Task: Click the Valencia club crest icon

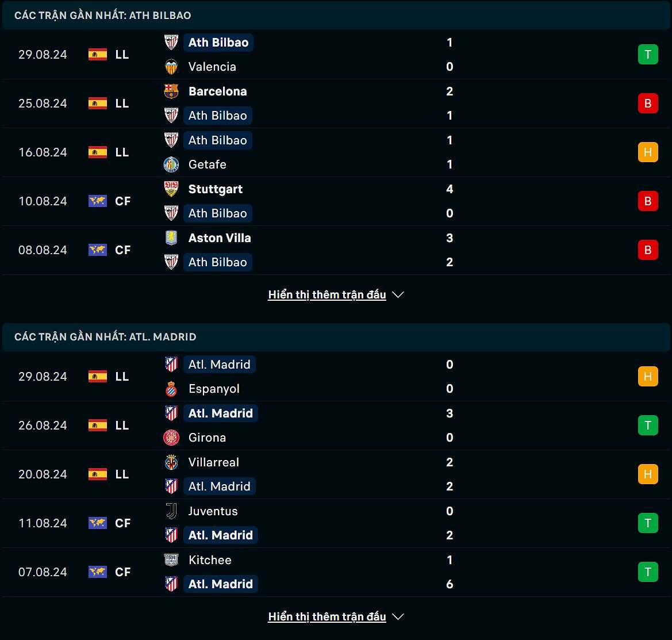Action: (171, 67)
